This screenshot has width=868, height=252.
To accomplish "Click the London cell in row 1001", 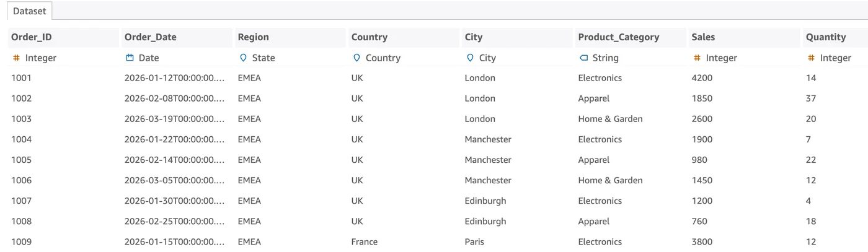I will (480, 78).
